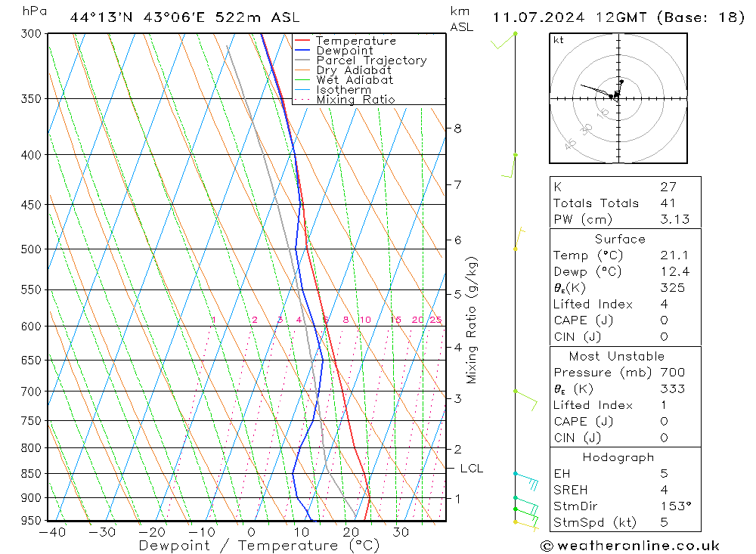Click the Most Unstable Lifted Index value 1
The height and width of the screenshot is (554, 756).
coord(664,405)
